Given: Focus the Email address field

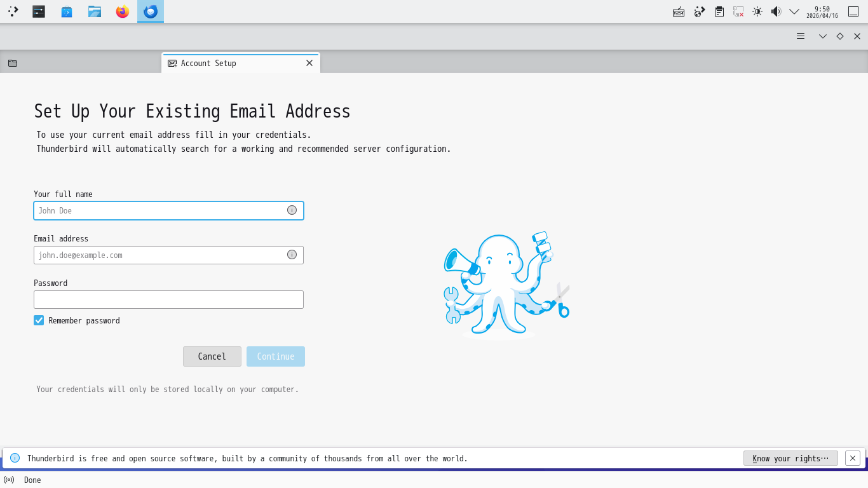Looking at the screenshot, I should click(168, 255).
